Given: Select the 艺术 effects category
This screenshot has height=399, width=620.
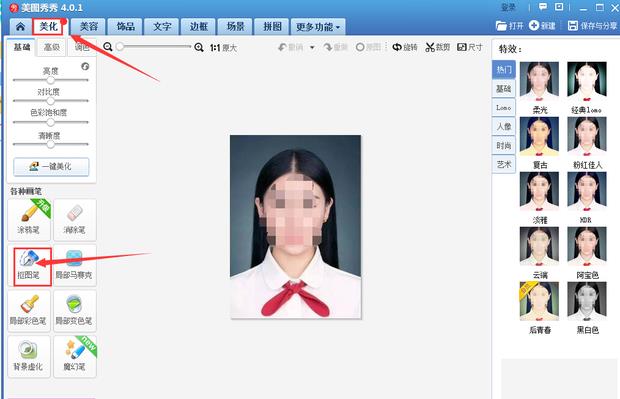Looking at the screenshot, I should coord(504,164).
